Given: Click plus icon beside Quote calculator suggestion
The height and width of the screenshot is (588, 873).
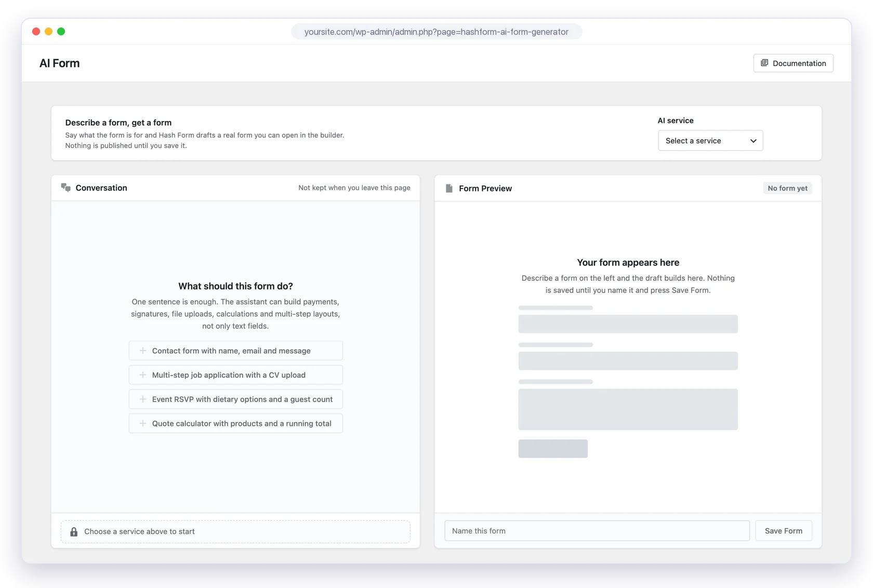Looking at the screenshot, I should (142, 423).
